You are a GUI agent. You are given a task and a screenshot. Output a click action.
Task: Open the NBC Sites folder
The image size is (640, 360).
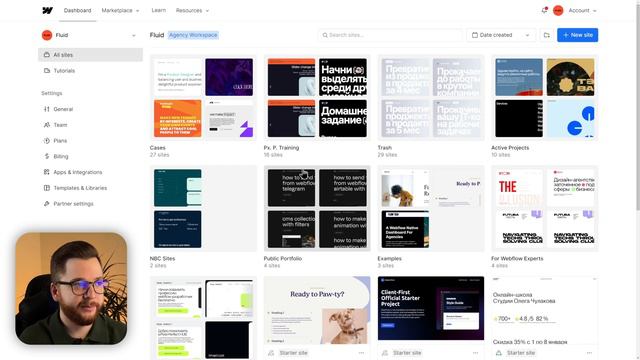203,209
